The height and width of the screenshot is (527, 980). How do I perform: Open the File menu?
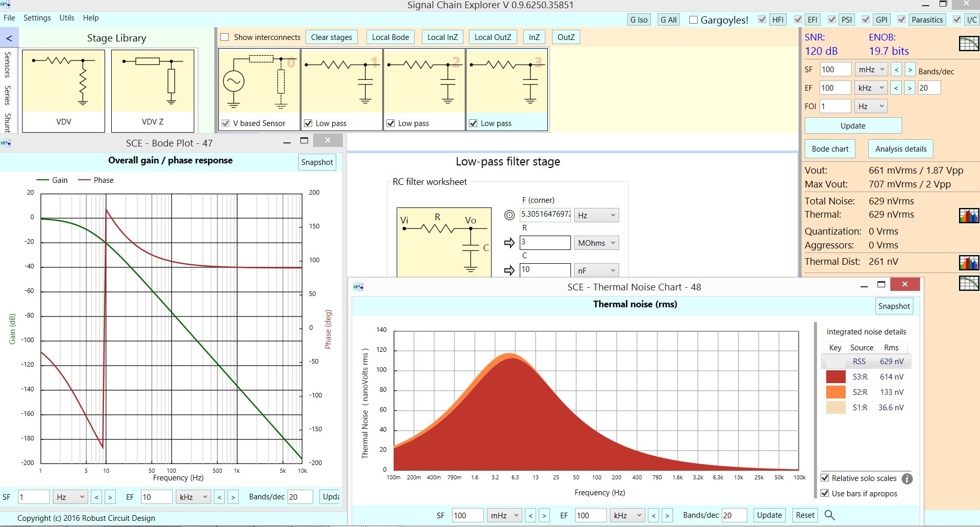pos(9,18)
